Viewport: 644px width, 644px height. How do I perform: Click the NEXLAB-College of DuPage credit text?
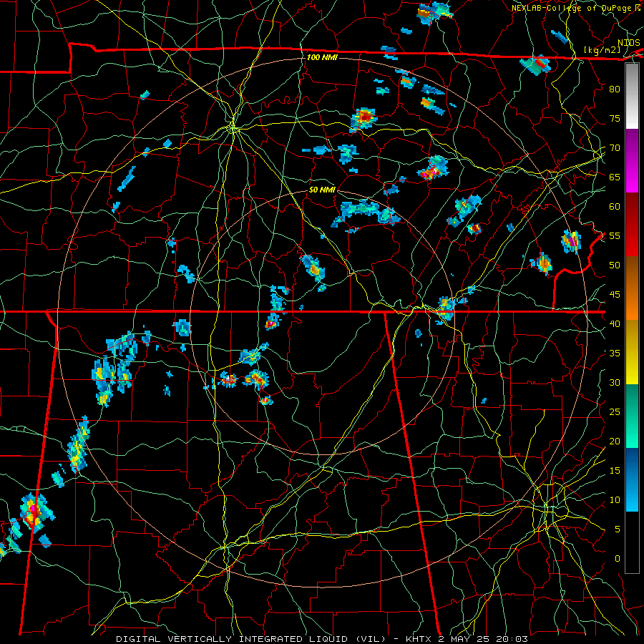click(572, 8)
